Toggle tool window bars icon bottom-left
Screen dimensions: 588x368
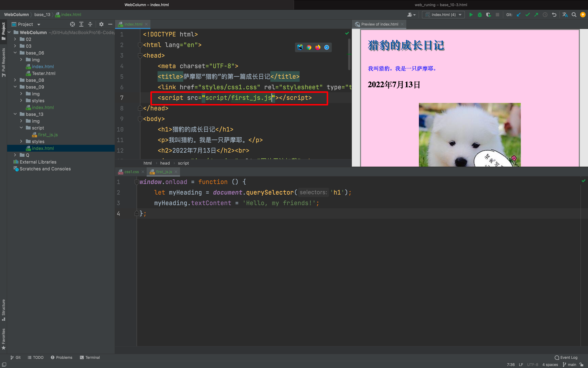click(x=4, y=364)
